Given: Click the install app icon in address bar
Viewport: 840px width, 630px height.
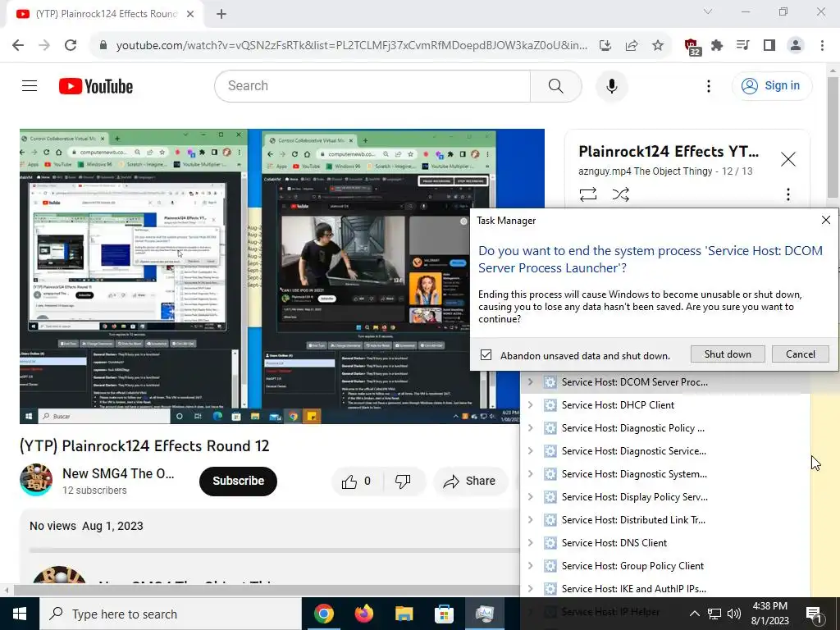Looking at the screenshot, I should click(x=605, y=46).
